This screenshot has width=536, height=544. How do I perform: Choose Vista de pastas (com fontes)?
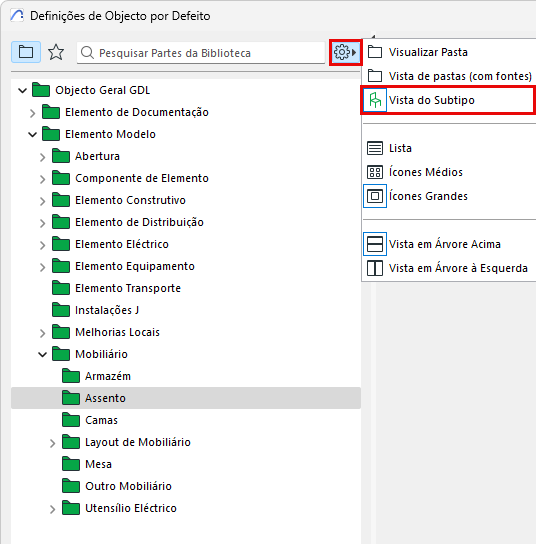pyautogui.click(x=460, y=76)
